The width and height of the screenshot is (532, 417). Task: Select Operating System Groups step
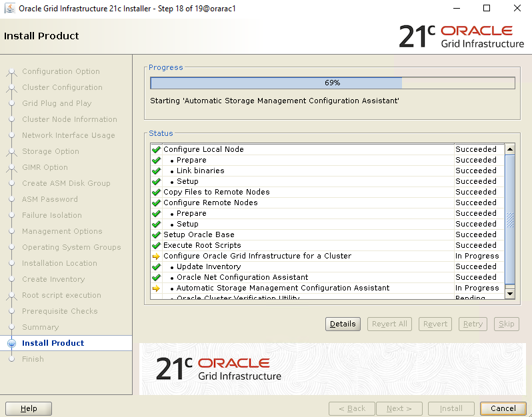[71, 248]
